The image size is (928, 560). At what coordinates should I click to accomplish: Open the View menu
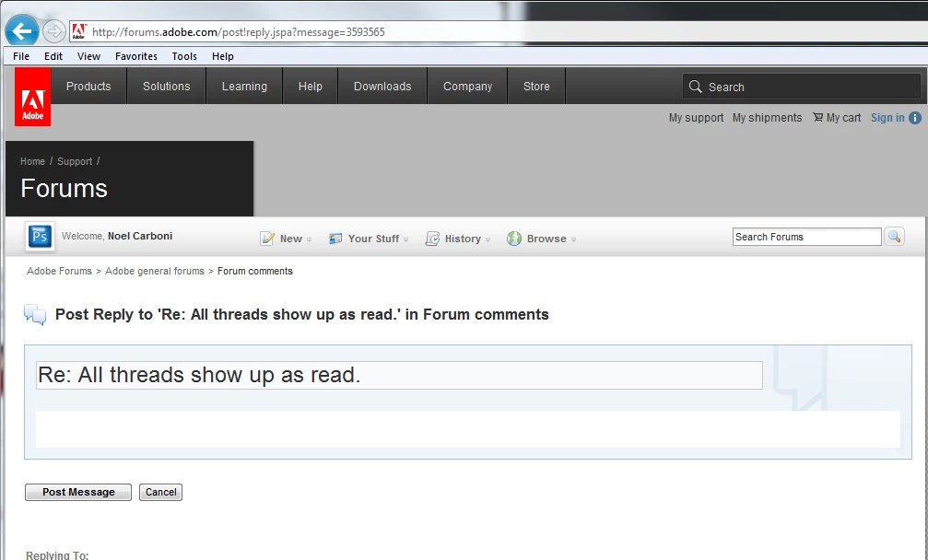point(88,56)
